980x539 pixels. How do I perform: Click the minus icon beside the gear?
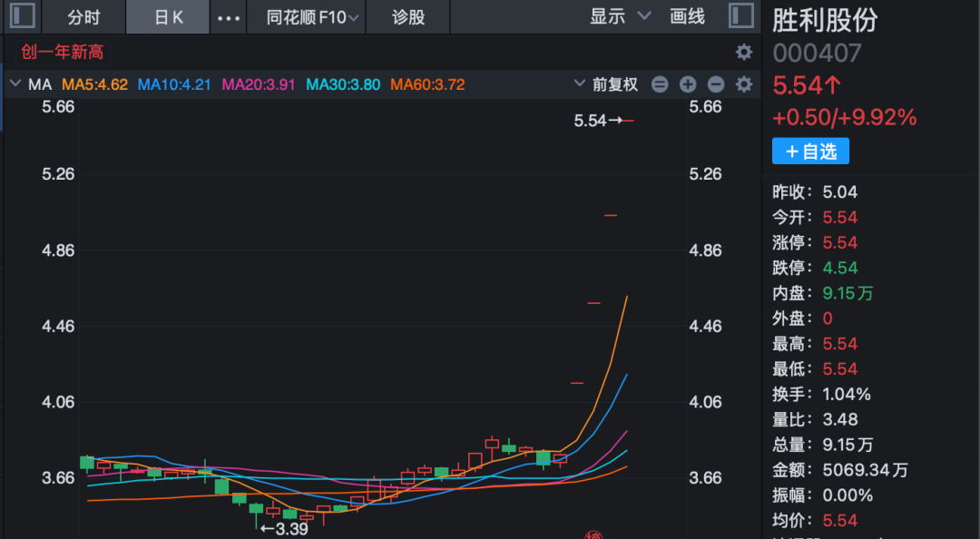(716, 84)
